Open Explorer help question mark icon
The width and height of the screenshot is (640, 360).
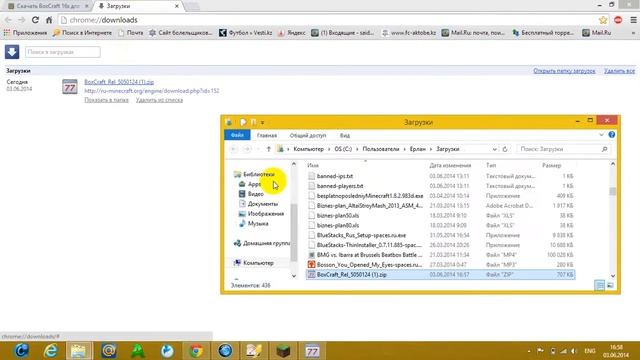click(611, 135)
